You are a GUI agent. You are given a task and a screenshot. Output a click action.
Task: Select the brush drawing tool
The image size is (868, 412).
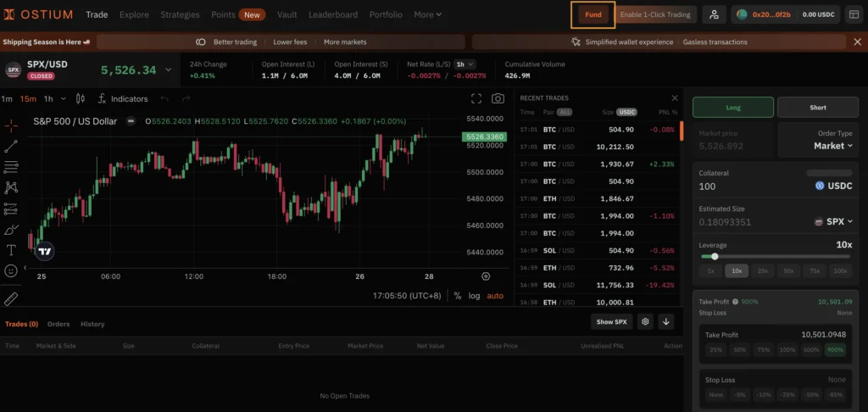[x=11, y=229]
